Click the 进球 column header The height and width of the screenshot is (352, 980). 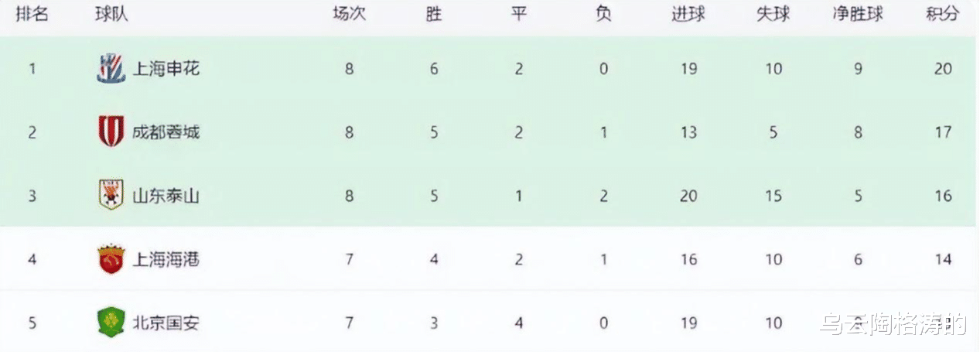688,15
